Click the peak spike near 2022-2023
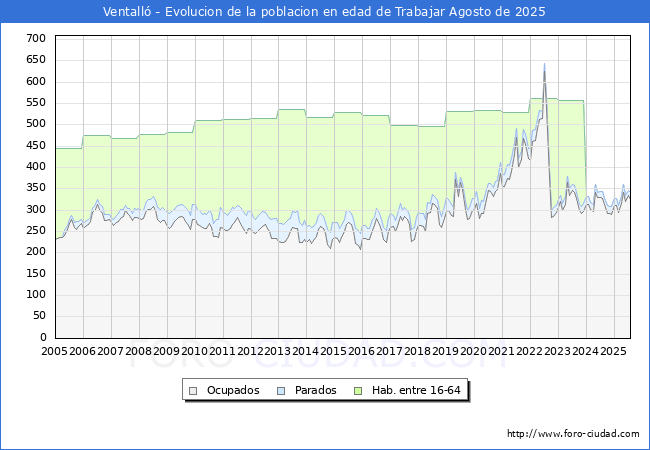 coord(544,65)
